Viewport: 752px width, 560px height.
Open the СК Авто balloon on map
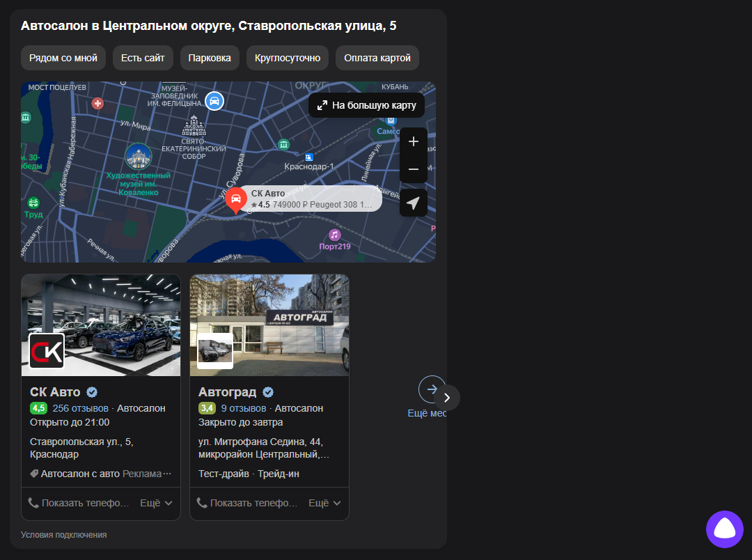(x=311, y=199)
